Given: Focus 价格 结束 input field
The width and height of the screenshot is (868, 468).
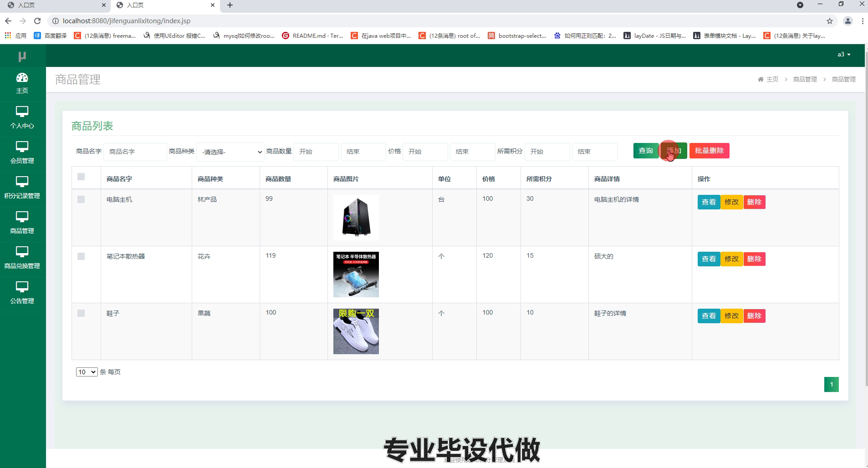Looking at the screenshot, I should (473, 152).
